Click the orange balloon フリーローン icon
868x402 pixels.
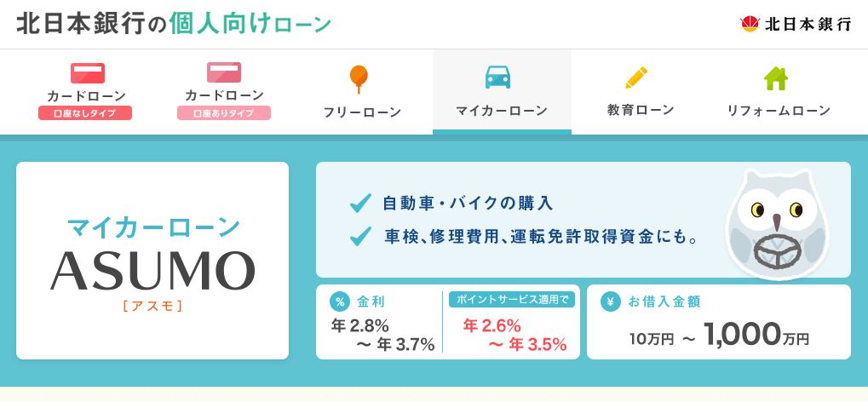(x=359, y=79)
